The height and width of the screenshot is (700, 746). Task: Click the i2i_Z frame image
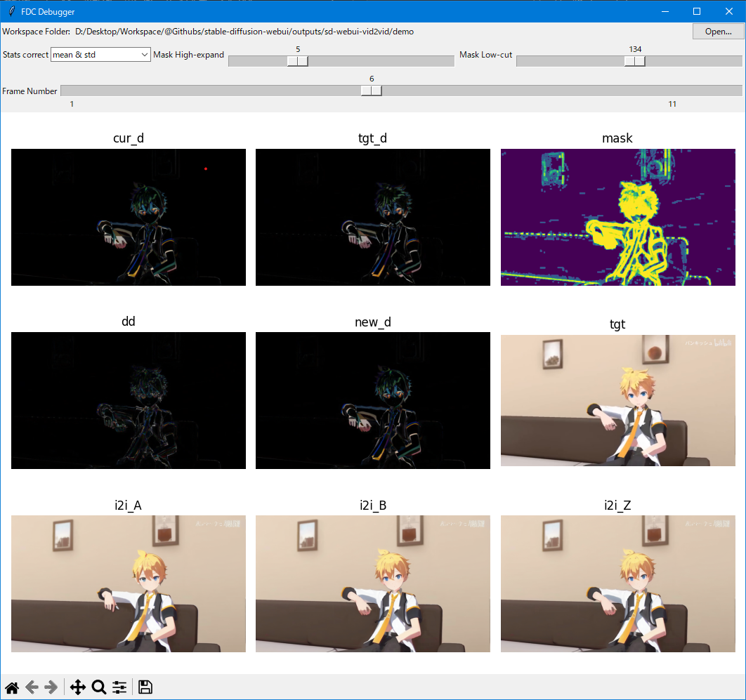(618, 583)
